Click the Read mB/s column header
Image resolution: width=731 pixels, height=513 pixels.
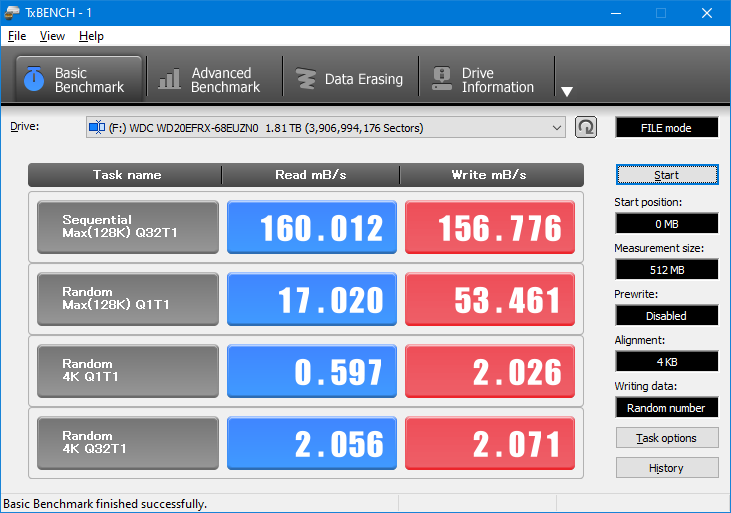coord(310,175)
